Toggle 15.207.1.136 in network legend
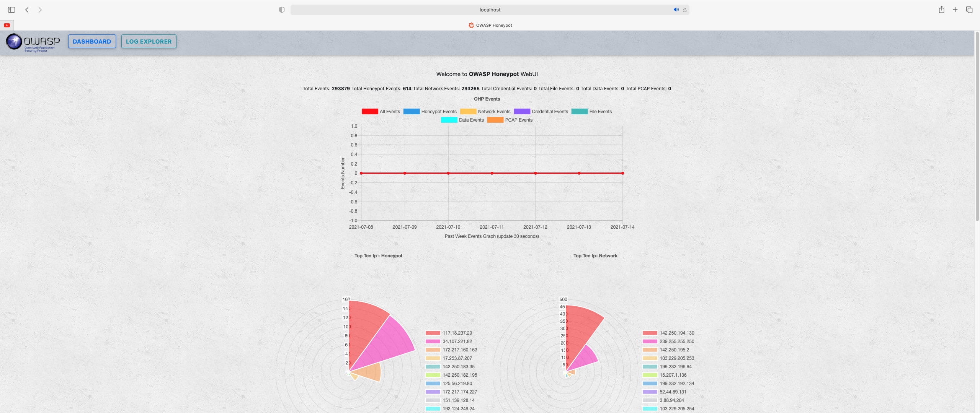This screenshot has width=980, height=413. point(650,375)
